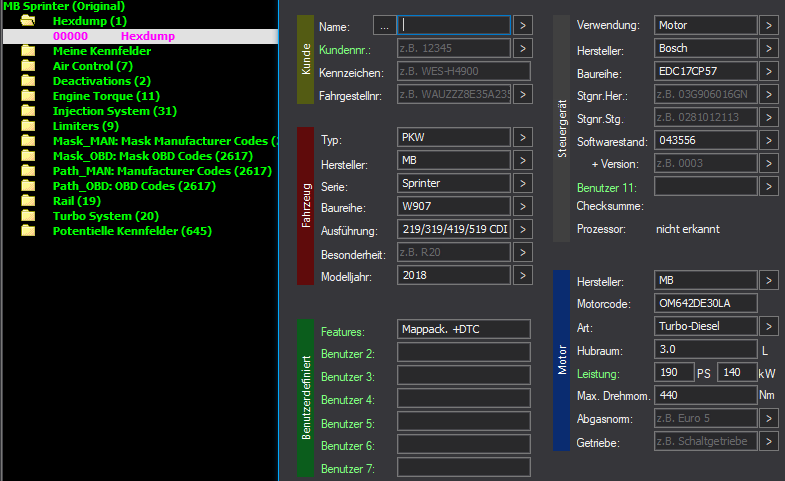This screenshot has height=481, width=785.
Task: Click the Benutzer 11 input field
Action: point(705,187)
